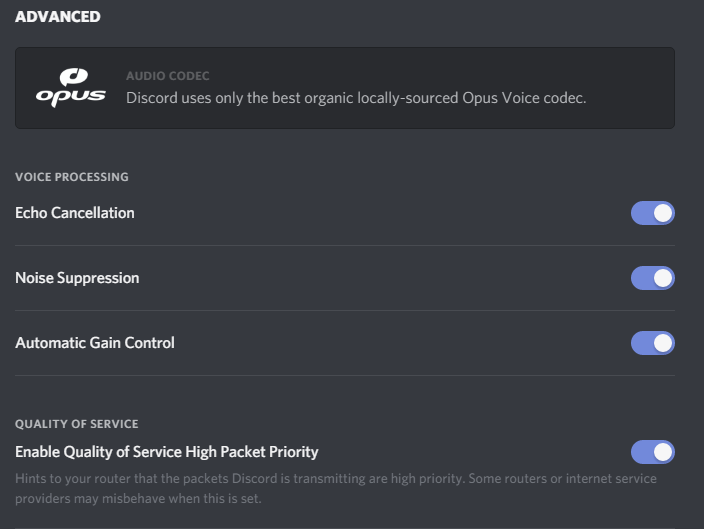Select the VOICE PROCESSING header
The width and height of the screenshot is (704, 529).
point(72,177)
